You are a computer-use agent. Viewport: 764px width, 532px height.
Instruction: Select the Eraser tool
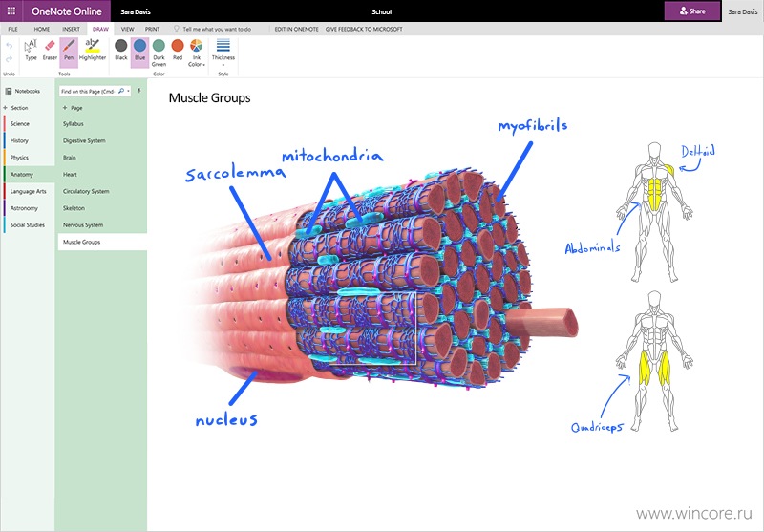50,51
